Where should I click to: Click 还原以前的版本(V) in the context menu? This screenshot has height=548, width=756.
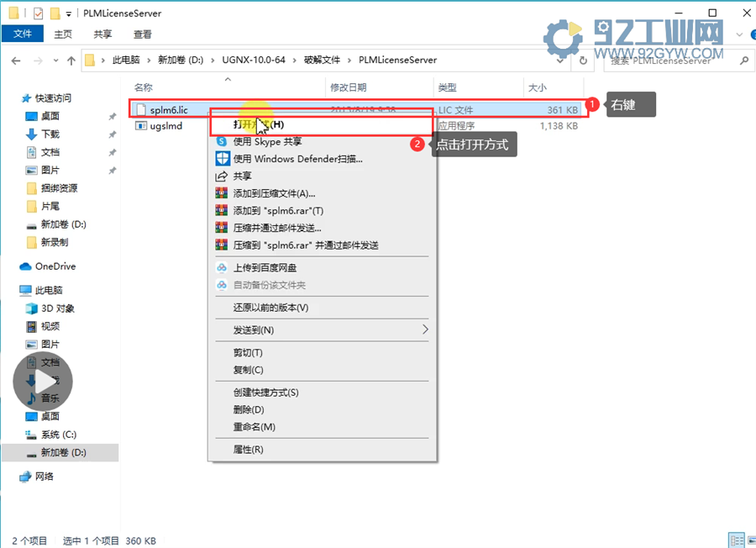(322, 308)
